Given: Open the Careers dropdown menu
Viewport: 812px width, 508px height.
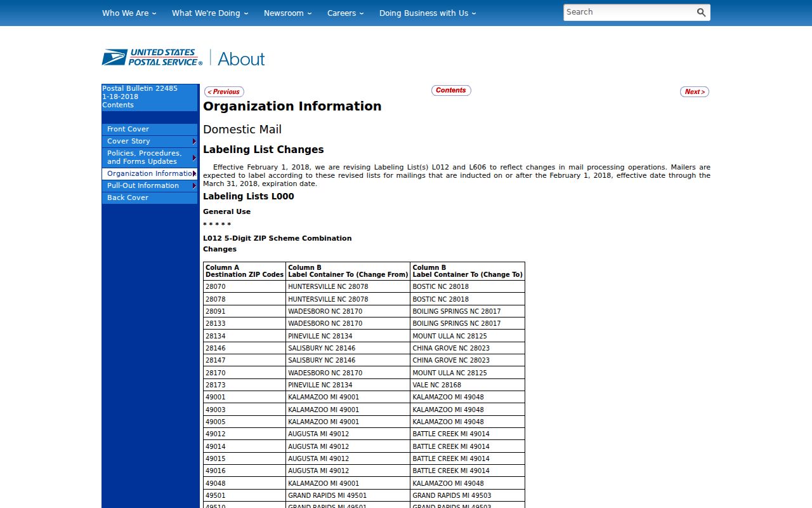Looking at the screenshot, I should pos(346,13).
